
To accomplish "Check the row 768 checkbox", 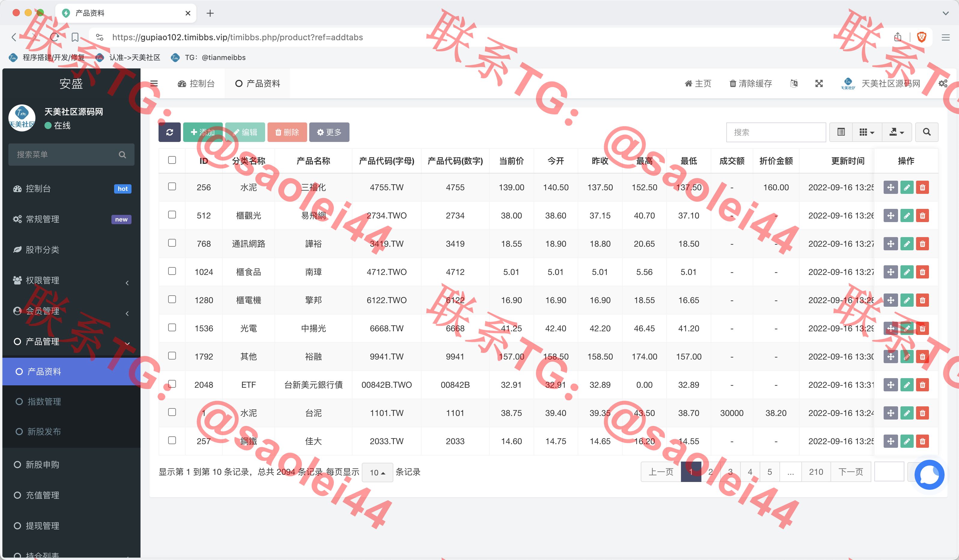I will coord(172,243).
